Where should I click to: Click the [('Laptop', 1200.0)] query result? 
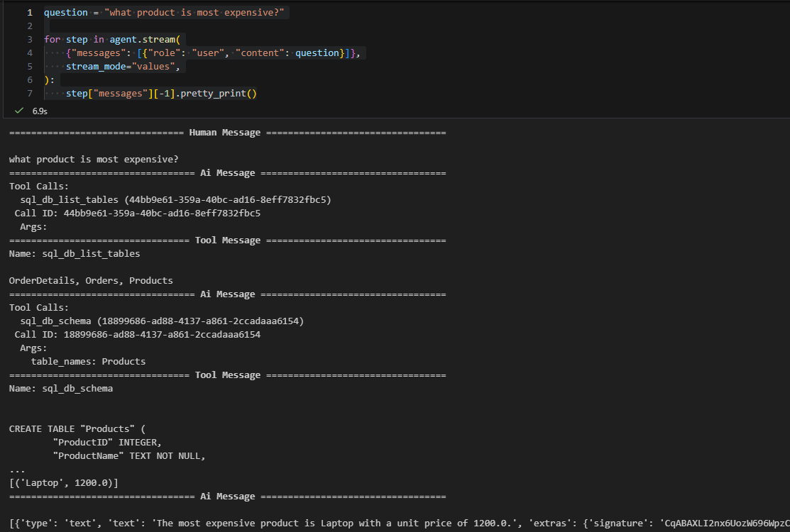pyautogui.click(x=64, y=483)
